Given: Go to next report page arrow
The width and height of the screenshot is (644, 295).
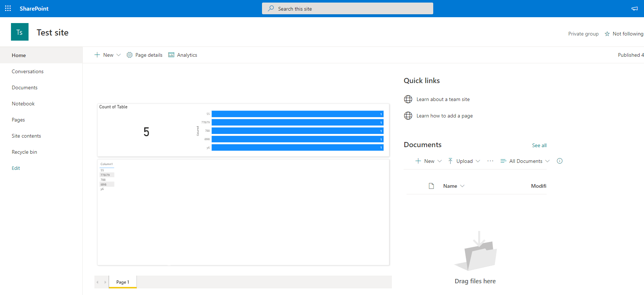Looking at the screenshot, I should [105, 282].
